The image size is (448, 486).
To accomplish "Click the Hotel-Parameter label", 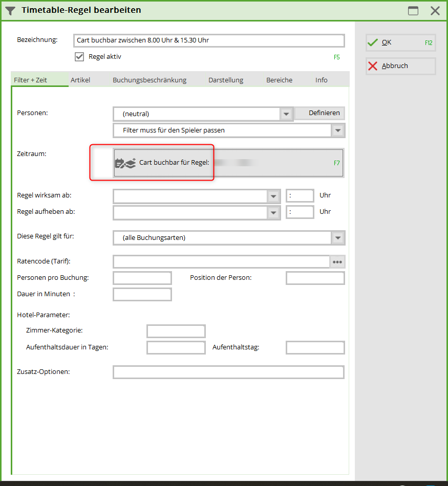I will 44,315.
